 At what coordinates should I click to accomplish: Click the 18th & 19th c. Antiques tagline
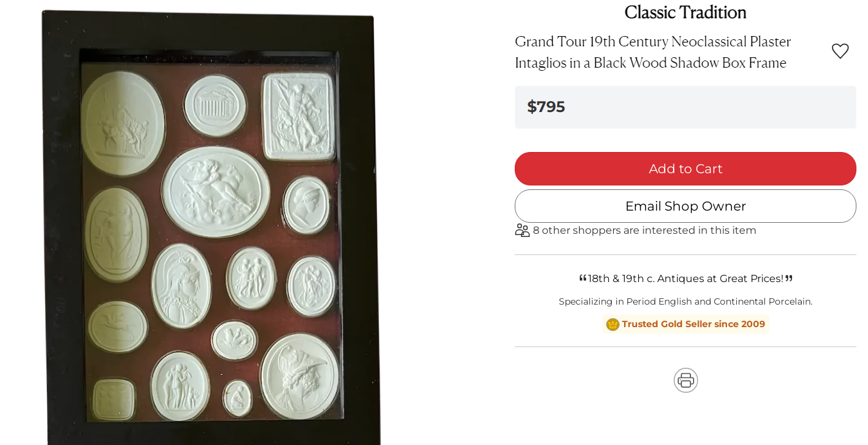click(685, 279)
